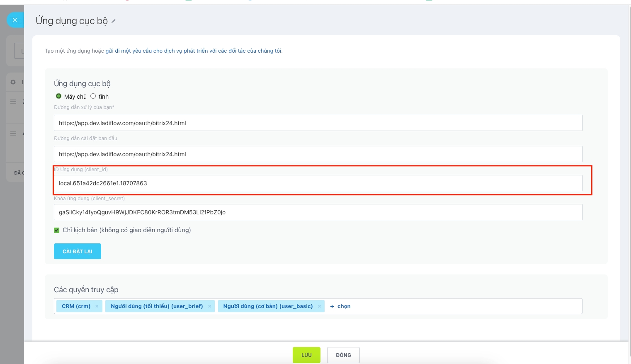Click the second drag handle icon in the background list
This screenshot has width=631, height=364.
[13, 133]
